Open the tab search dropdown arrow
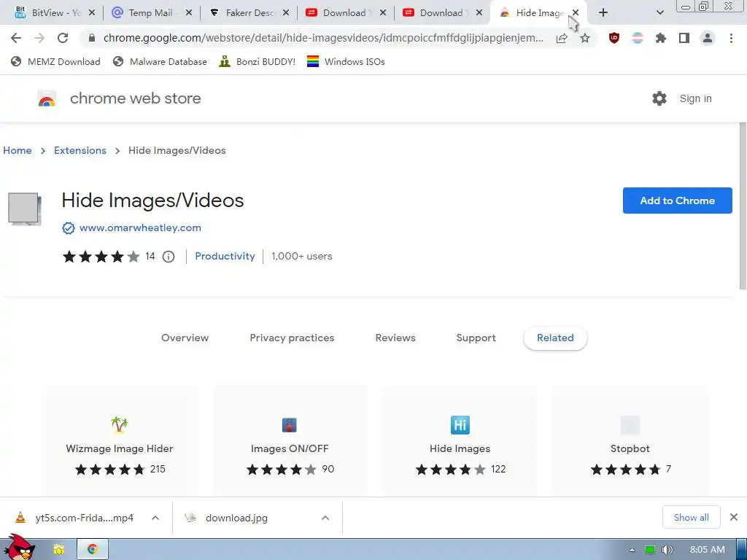 (659, 13)
